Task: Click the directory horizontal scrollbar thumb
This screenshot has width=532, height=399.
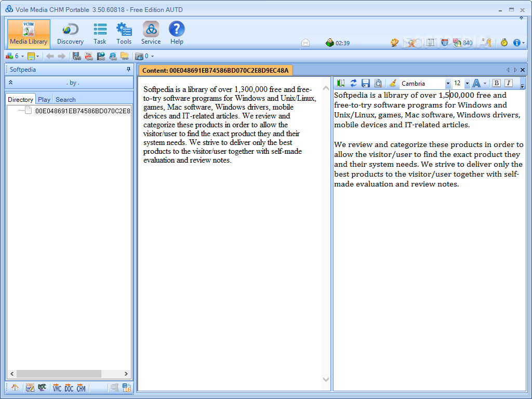Action: (59, 374)
